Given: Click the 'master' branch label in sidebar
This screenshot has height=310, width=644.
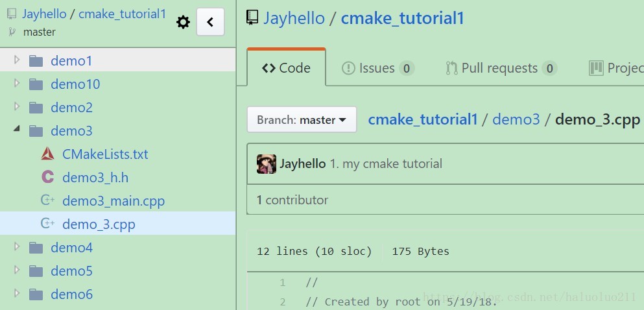Looking at the screenshot, I should (x=40, y=32).
